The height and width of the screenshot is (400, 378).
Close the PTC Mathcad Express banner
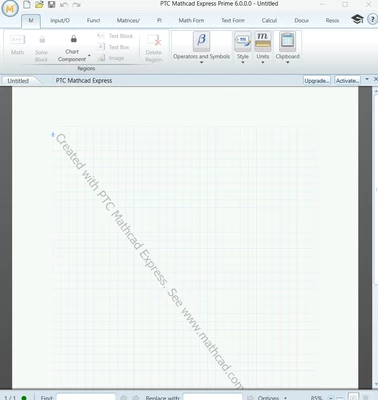[x=375, y=79]
